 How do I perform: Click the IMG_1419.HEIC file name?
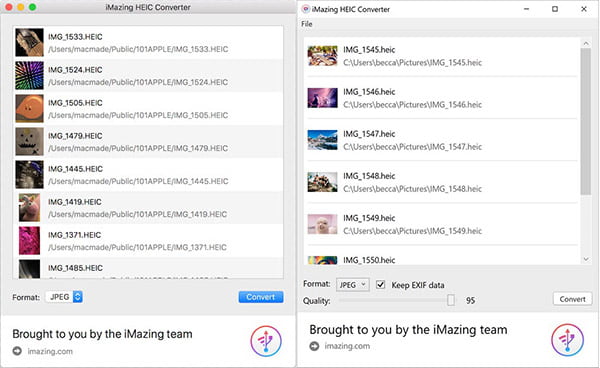click(x=75, y=202)
